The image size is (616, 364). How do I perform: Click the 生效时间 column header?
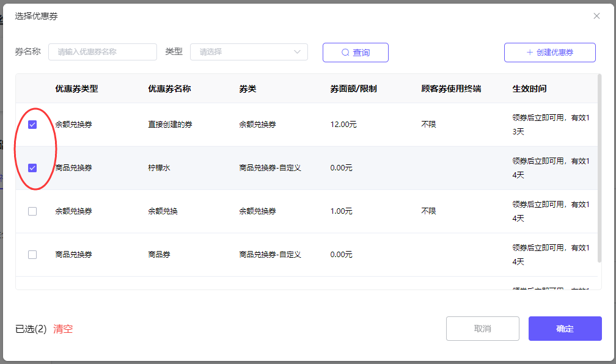point(529,89)
